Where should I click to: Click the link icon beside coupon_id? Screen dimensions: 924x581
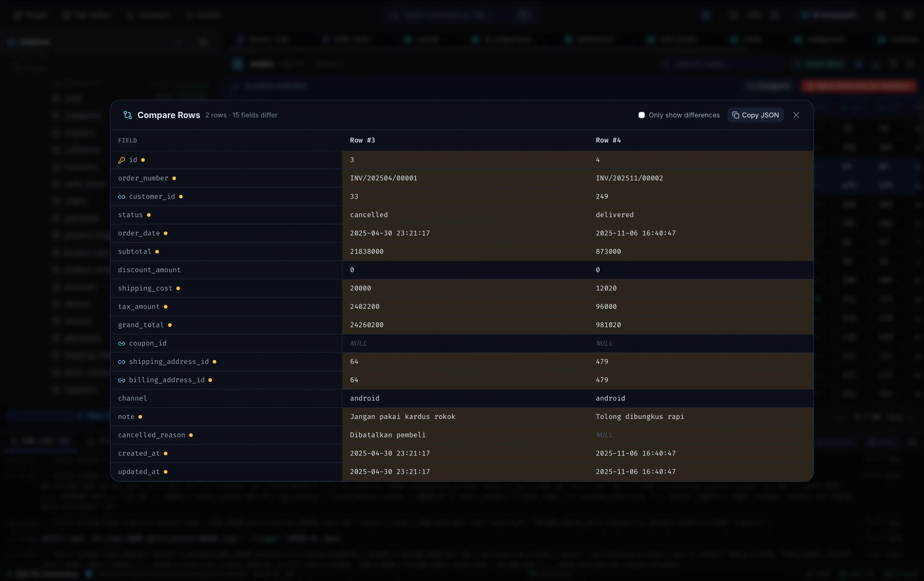pos(122,343)
